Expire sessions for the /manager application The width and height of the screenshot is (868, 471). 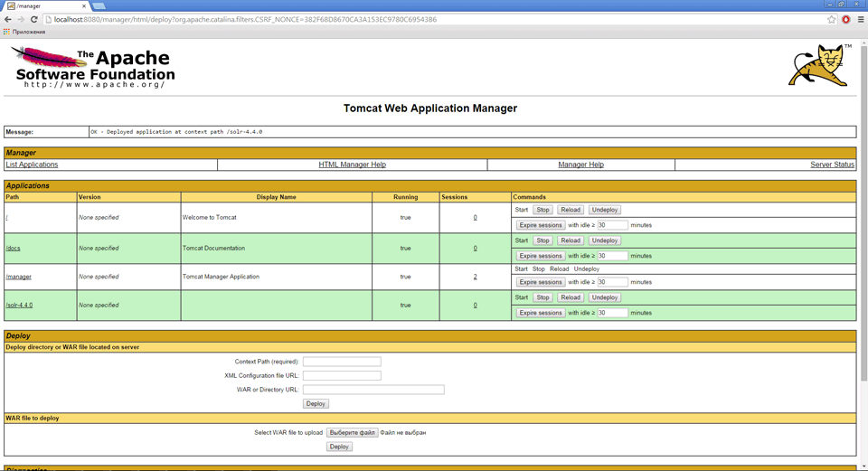click(x=541, y=282)
